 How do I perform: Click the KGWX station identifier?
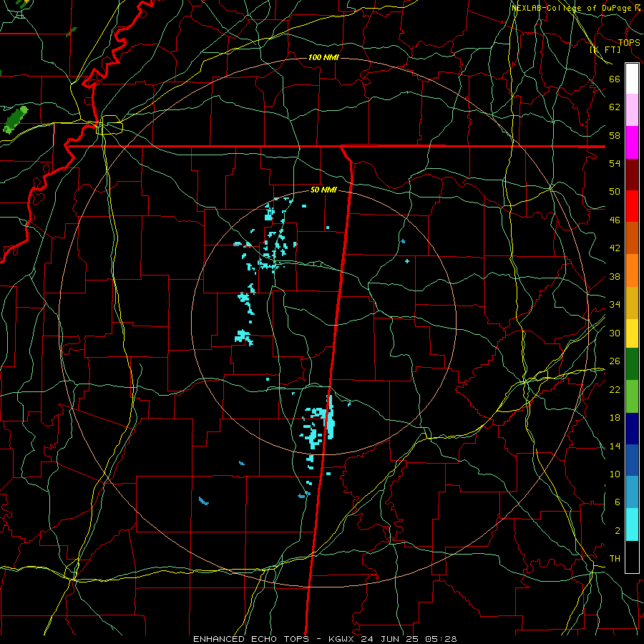tap(343, 639)
